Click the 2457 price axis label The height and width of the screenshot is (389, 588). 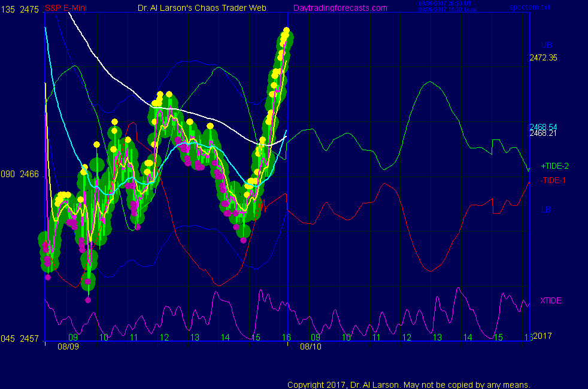[29, 339]
